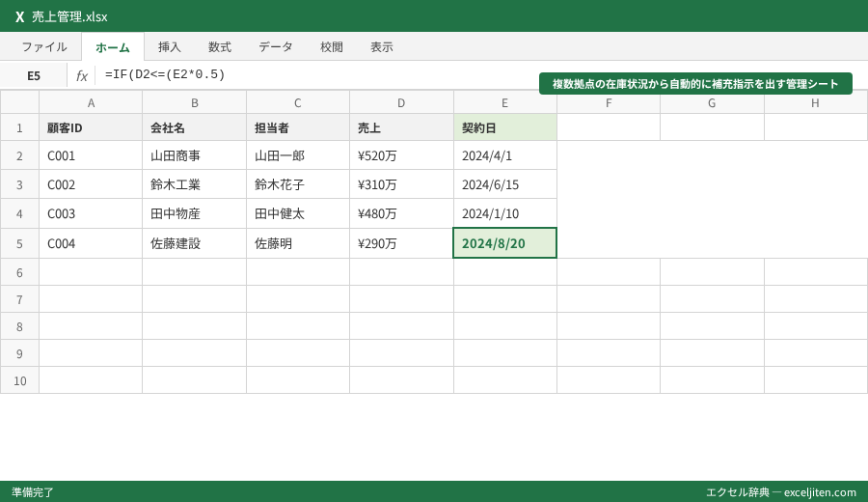
Task: Select active cell 2024/8/20
Action: point(504,243)
